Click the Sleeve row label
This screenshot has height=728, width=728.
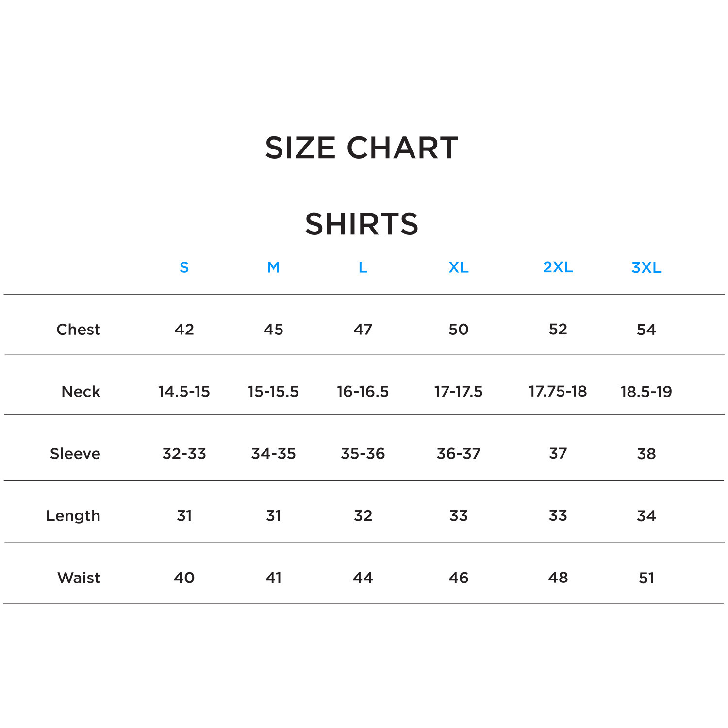click(75, 454)
